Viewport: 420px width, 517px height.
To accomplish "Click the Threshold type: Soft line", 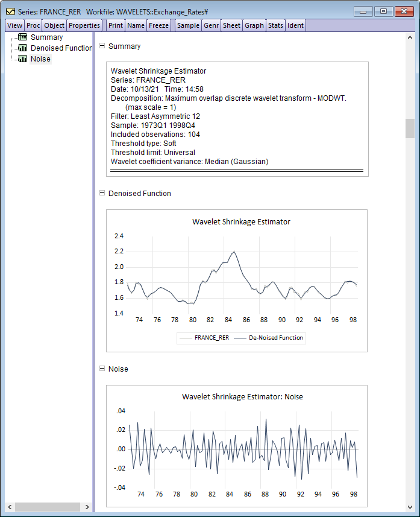I will [143, 144].
